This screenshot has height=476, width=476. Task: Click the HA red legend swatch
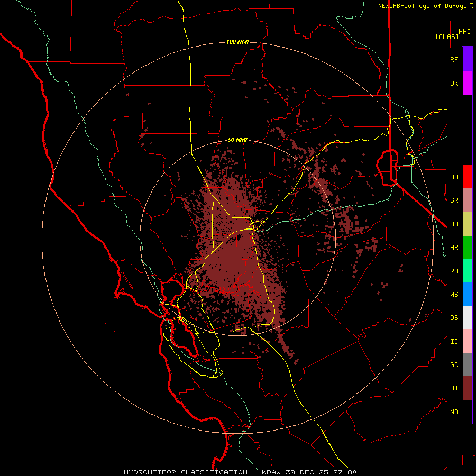[467, 177]
